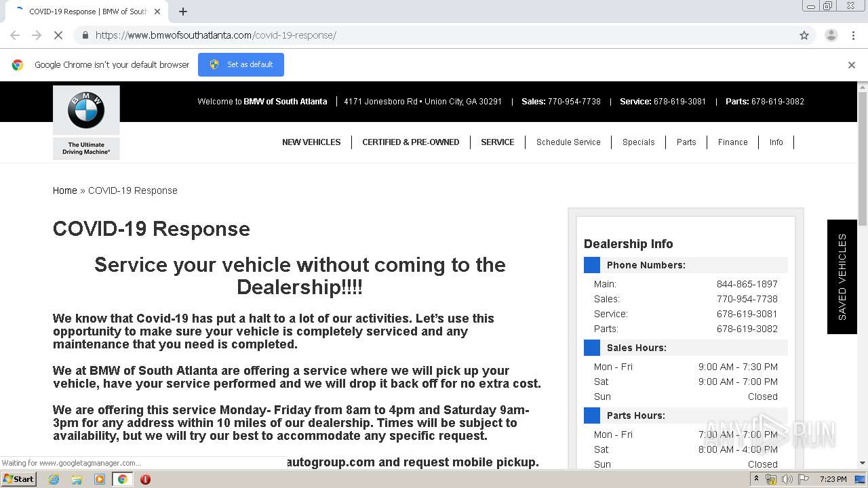Click the volume tray icon

(x=787, y=479)
